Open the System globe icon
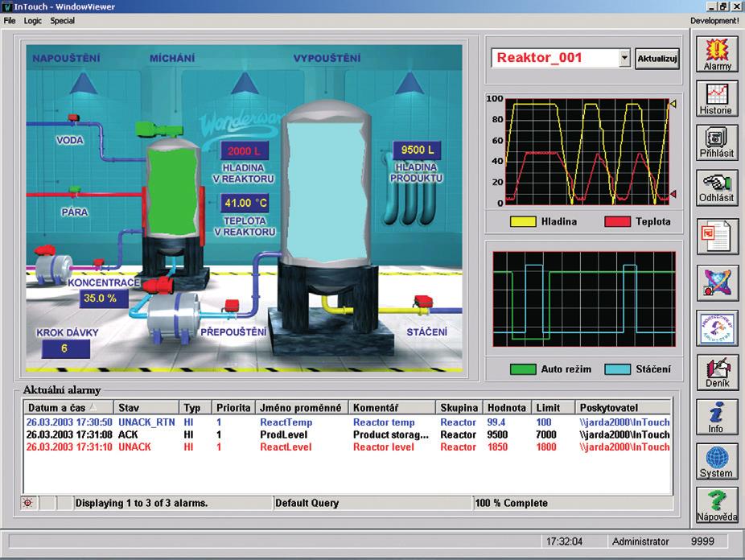745x560 pixels. click(717, 462)
